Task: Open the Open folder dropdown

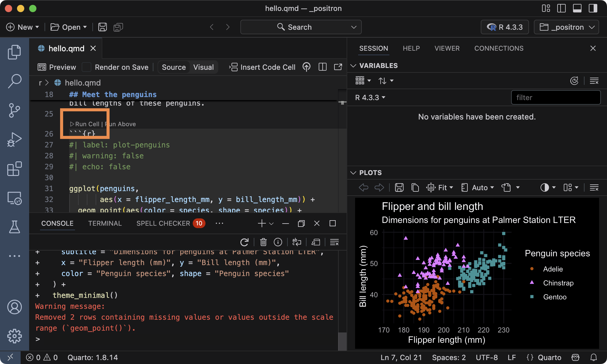Action: (x=69, y=27)
